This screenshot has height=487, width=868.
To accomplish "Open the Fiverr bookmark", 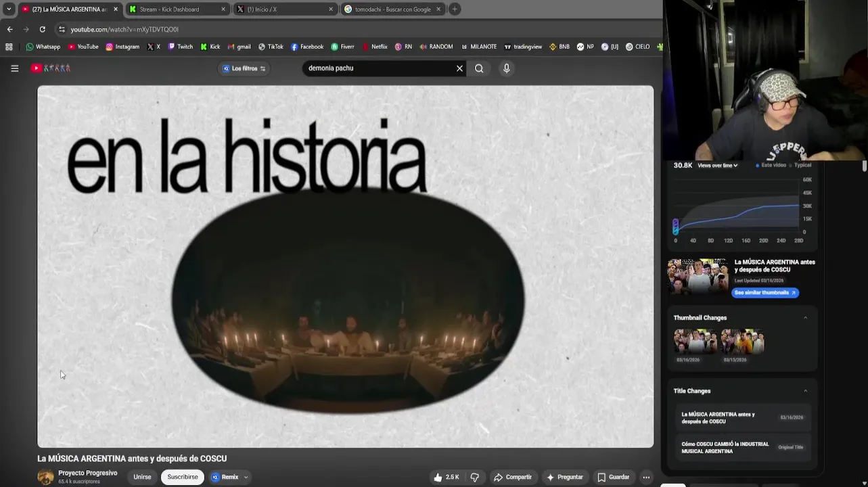I will coord(342,47).
